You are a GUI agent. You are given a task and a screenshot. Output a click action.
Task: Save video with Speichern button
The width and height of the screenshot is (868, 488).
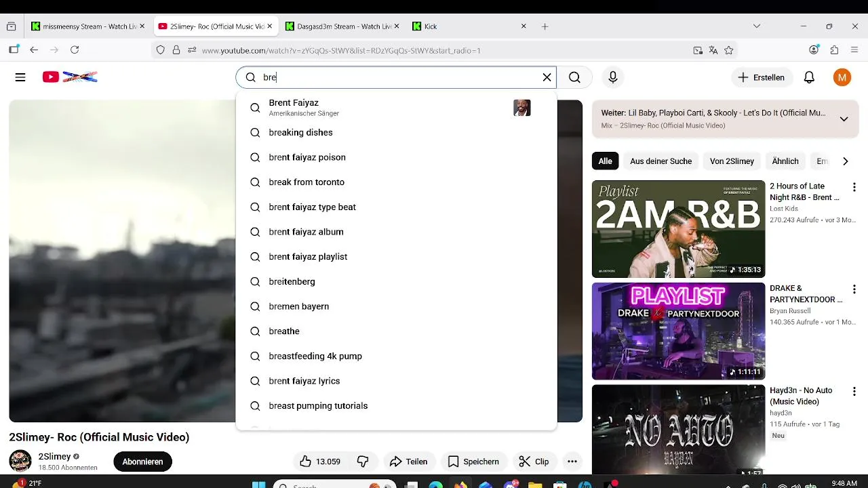[x=473, y=462]
